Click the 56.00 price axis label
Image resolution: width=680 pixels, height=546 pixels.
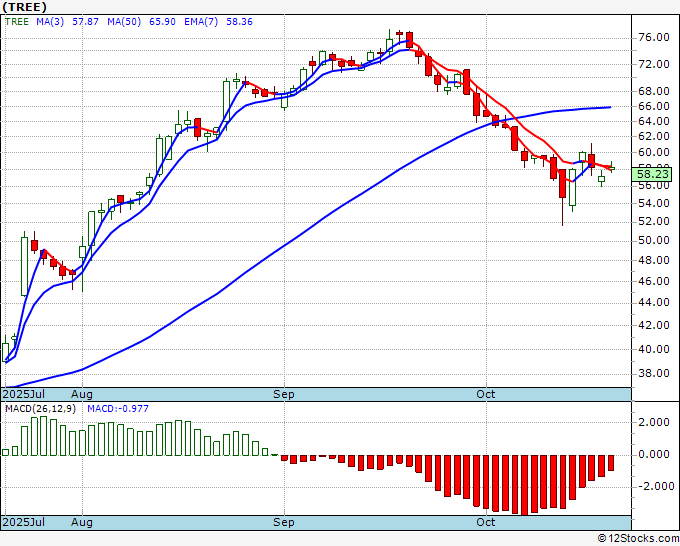(x=654, y=186)
